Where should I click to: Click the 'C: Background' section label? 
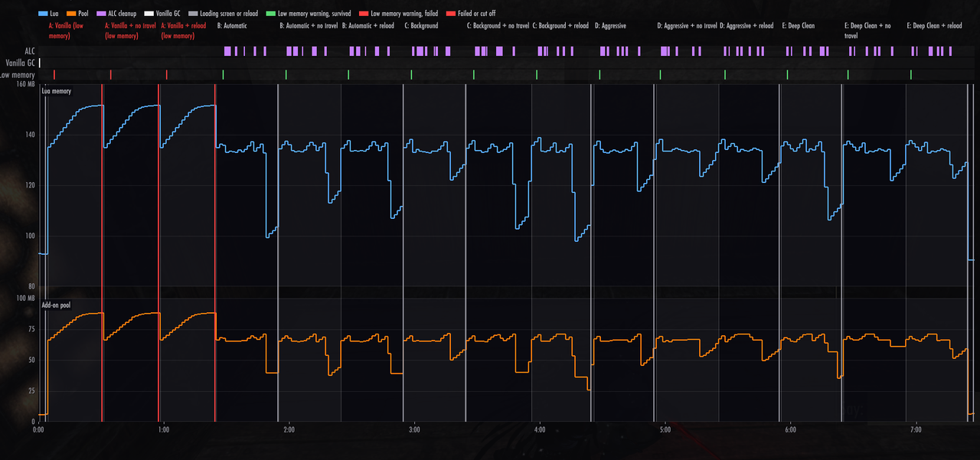tap(422, 26)
